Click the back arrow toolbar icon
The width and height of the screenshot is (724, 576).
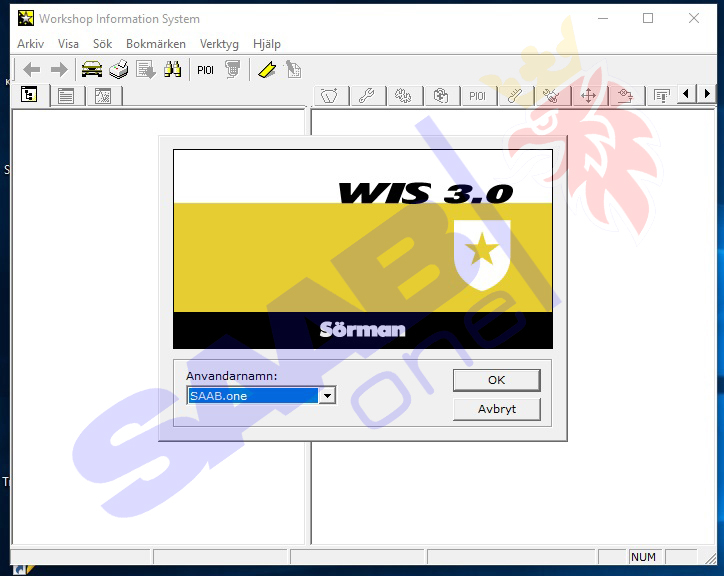[x=32, y=69]
